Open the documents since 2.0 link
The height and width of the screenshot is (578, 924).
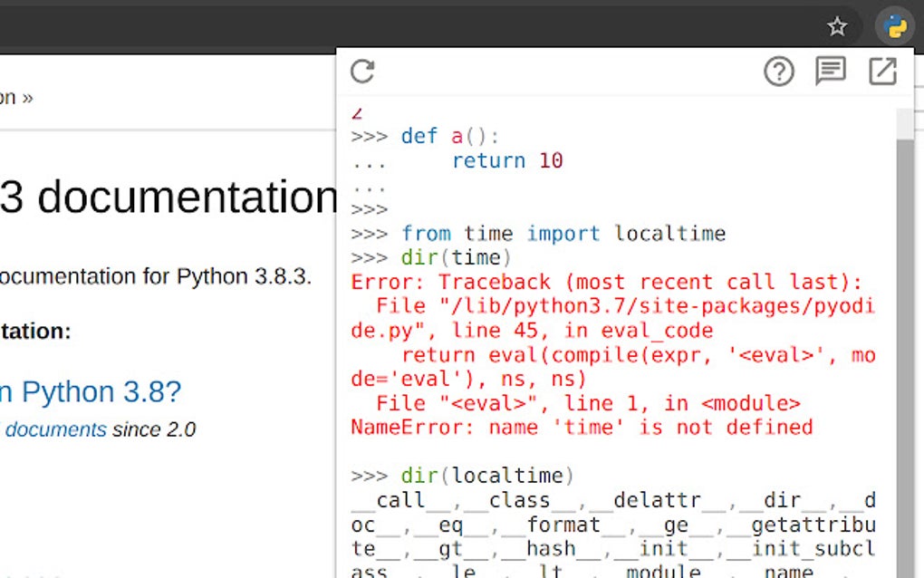coord(57,429)
